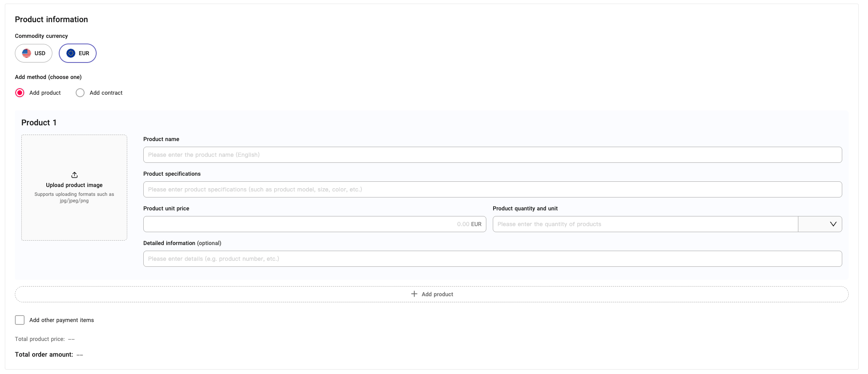Screen dimensions: 868x374
Task: Focus the Product name input field
Action: click(x=451, y=154)
